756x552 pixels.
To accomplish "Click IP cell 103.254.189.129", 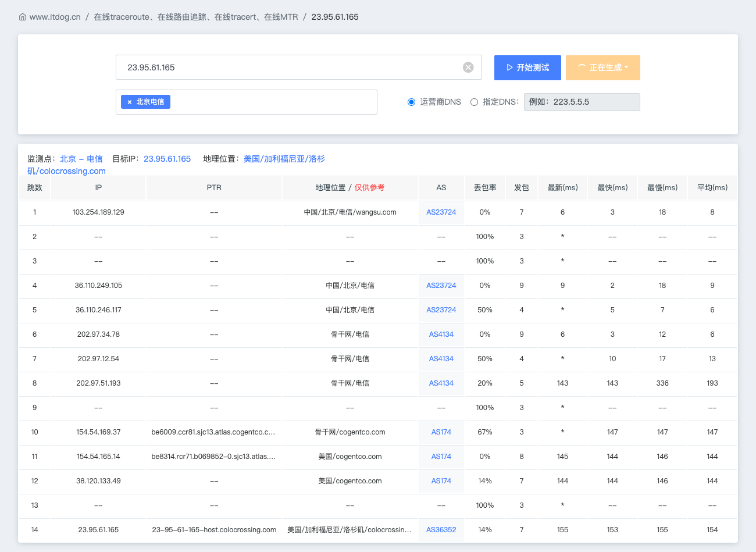I will click(x=98, y=212).
